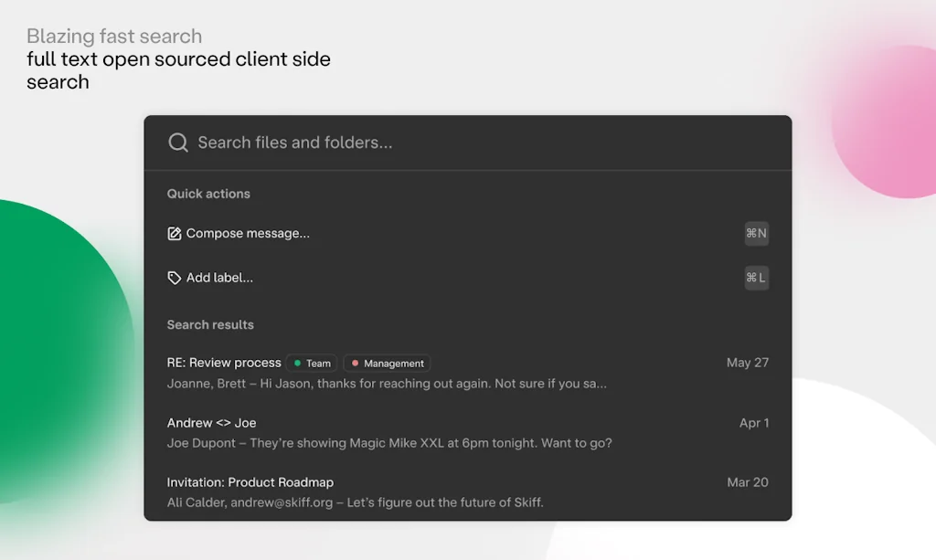Open the Compose message quick action

[247, 233]
